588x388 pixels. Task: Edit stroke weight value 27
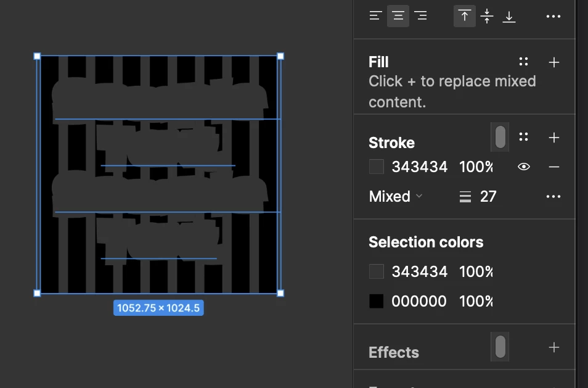(488, 196)
